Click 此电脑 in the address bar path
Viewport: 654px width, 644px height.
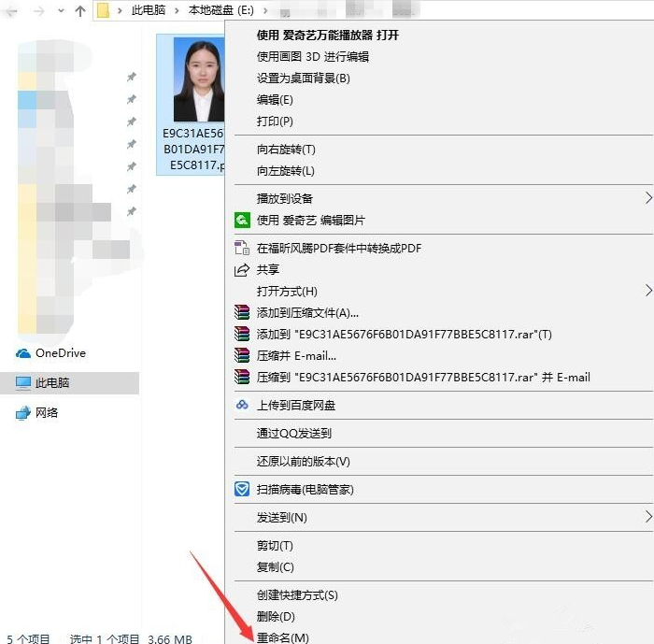[149, 10]
